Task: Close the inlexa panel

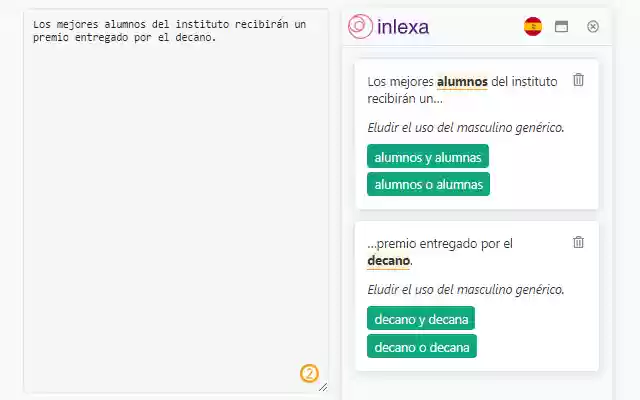Action: tap(593, 27)
